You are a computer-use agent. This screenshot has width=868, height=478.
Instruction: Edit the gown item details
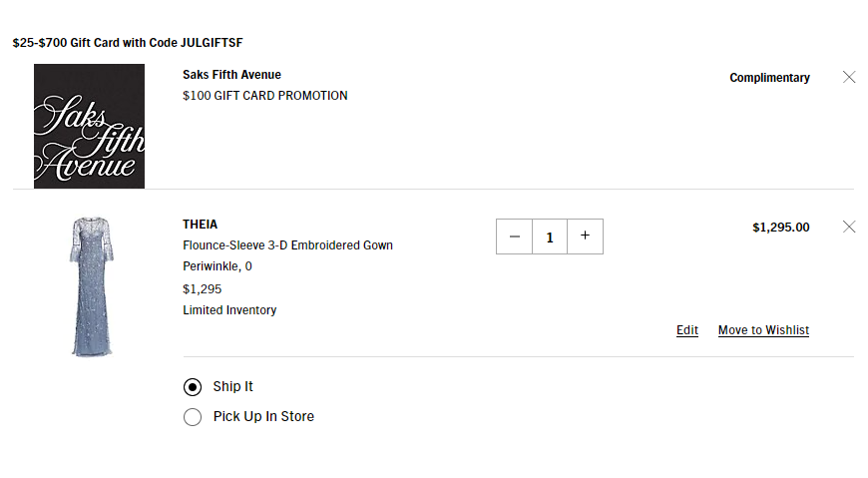687,330
